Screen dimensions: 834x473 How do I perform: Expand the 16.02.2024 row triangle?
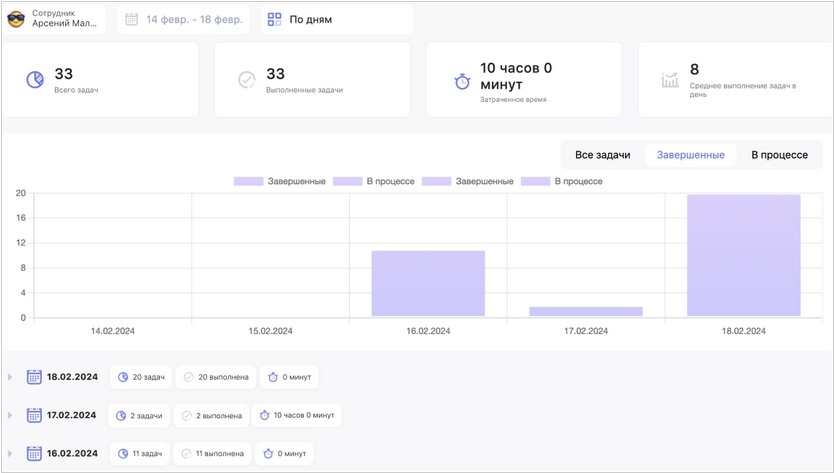11,454
